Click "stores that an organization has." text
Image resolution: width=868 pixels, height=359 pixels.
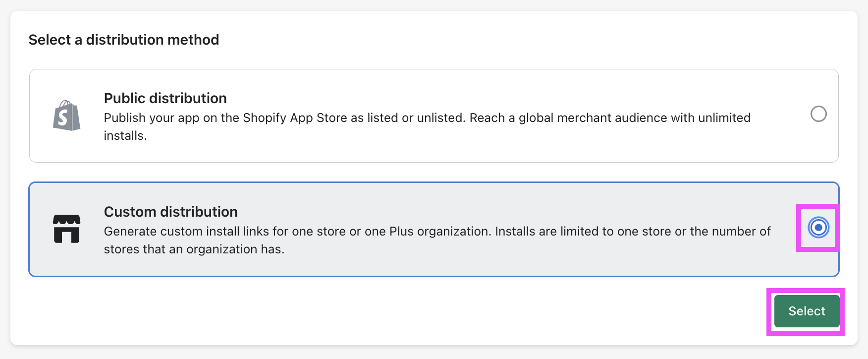pos(194,249)
